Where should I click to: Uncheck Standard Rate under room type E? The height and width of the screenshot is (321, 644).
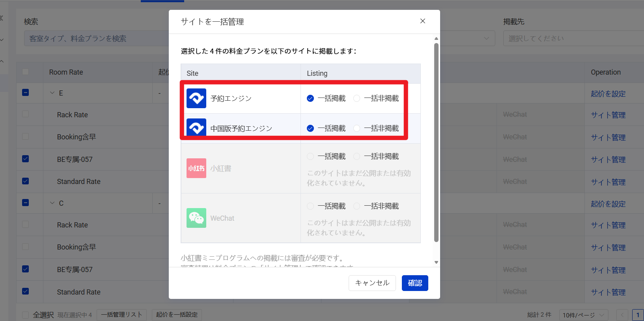26,181
